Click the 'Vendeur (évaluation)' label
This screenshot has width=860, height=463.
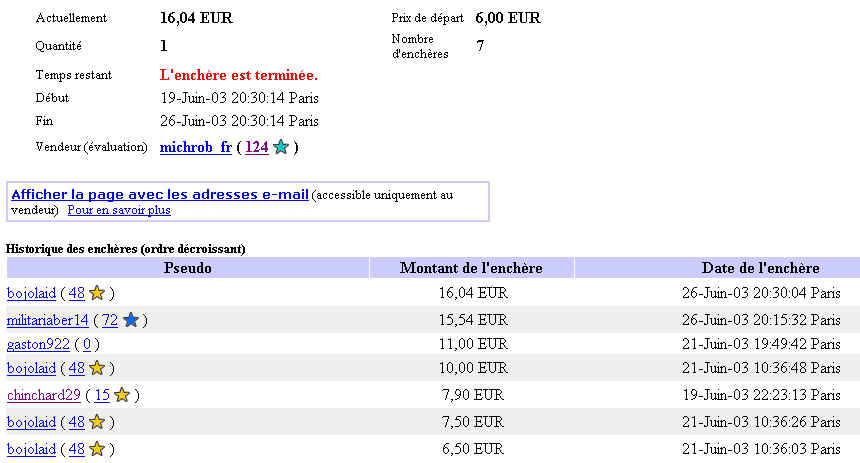point(92,147)
